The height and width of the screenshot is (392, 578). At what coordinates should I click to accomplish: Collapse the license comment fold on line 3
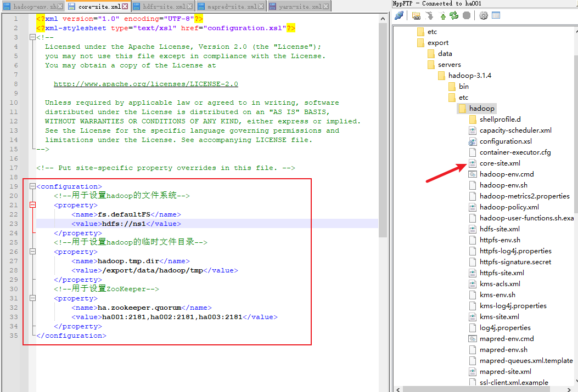point(32,37)
